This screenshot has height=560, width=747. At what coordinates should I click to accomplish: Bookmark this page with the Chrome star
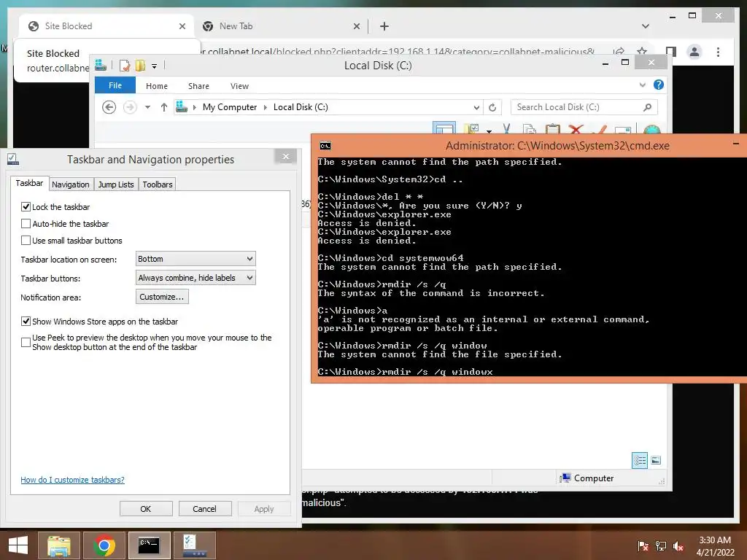click(642, 52)
